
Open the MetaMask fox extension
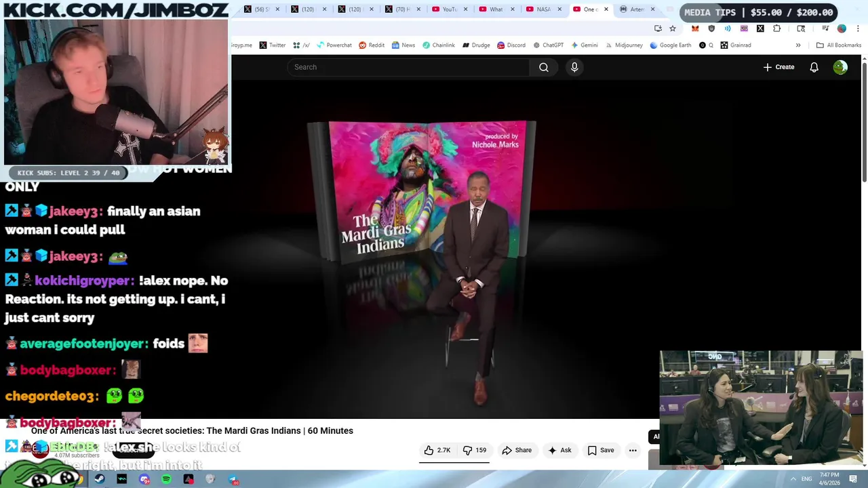pyautogui.click(x=695, y=28)
